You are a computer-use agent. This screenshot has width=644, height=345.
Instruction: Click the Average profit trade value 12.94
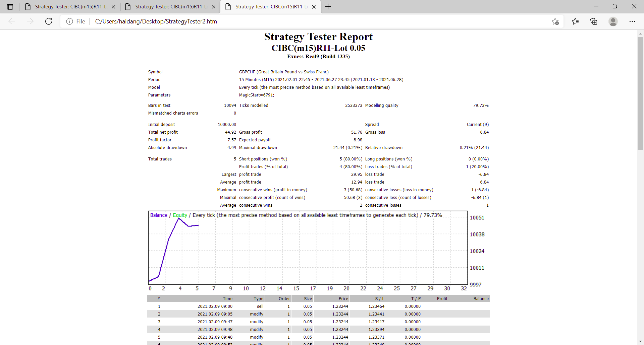357,182
